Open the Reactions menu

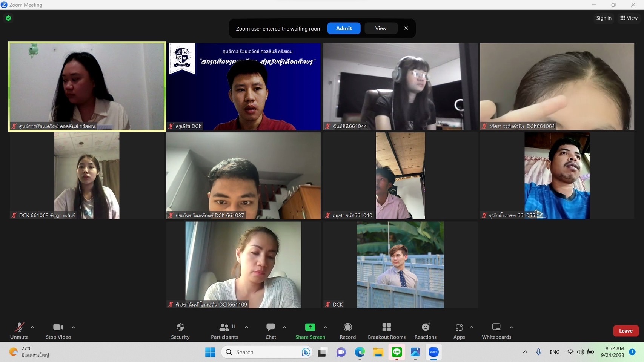tap(425, 327)
